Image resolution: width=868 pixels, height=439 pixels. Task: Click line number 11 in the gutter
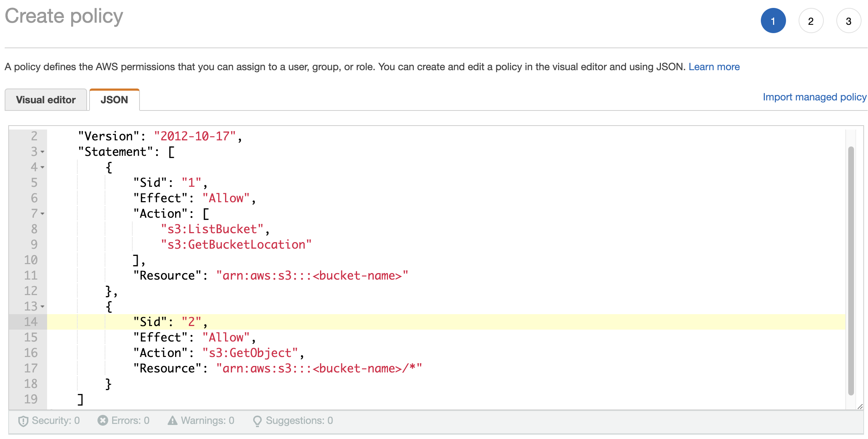(x=31, y=276)
